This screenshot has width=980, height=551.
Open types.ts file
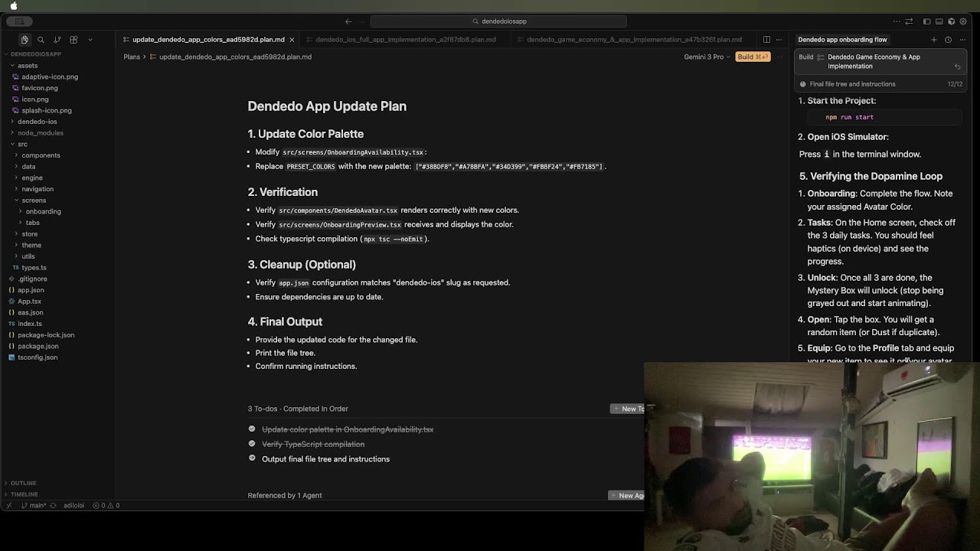coord(34,268)
